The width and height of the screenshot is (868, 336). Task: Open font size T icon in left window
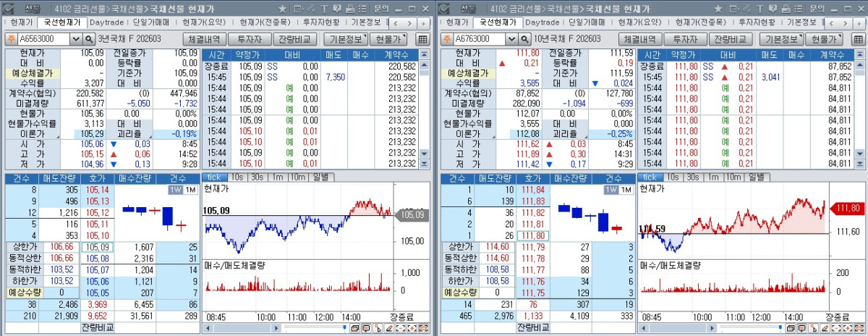pyautogui.click(x=324, y=9)
